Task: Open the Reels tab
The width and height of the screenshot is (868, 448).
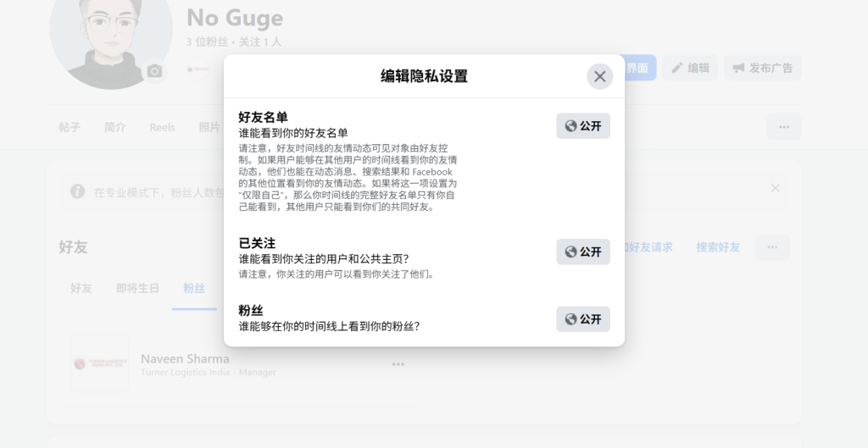Action: 162,127
